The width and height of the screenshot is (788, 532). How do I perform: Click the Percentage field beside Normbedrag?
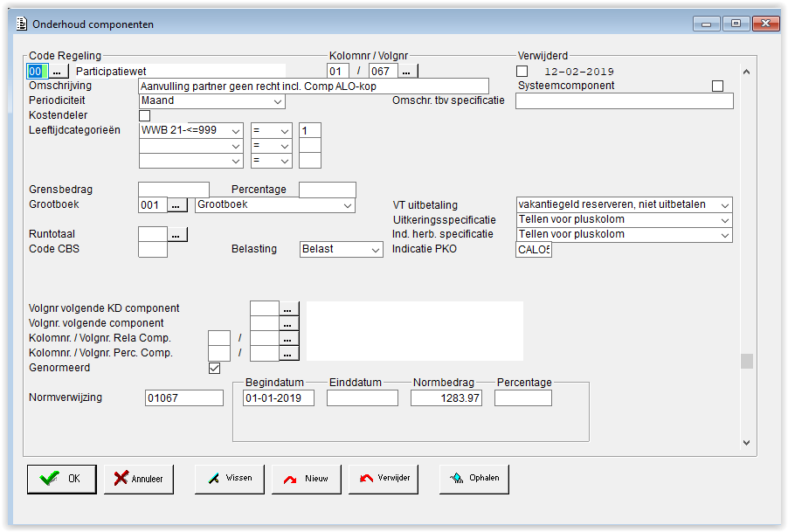coord(523,397)
